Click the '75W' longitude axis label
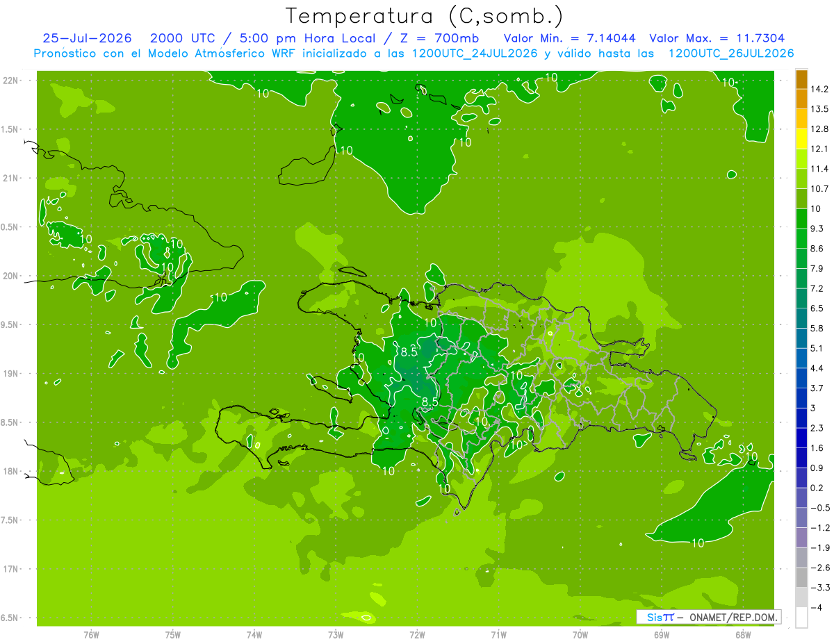Viewport: 834px width, 644px height. click(x=172, y=635)
